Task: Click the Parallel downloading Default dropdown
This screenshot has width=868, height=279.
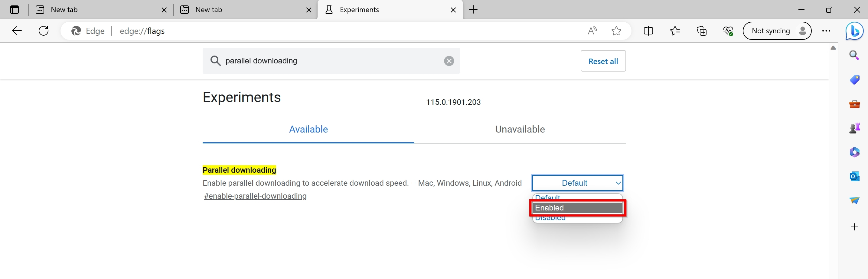Action: point(578,183)
